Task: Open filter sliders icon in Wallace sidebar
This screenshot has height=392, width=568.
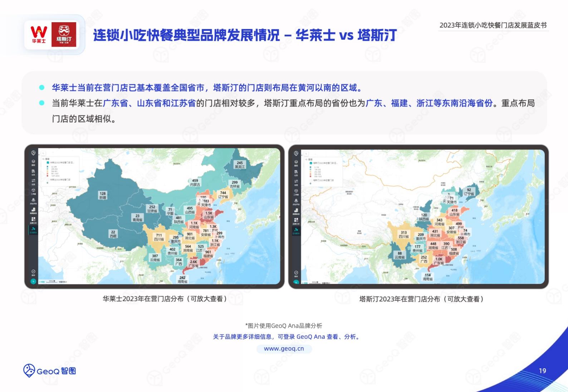Action: click(x=33, y=181)
